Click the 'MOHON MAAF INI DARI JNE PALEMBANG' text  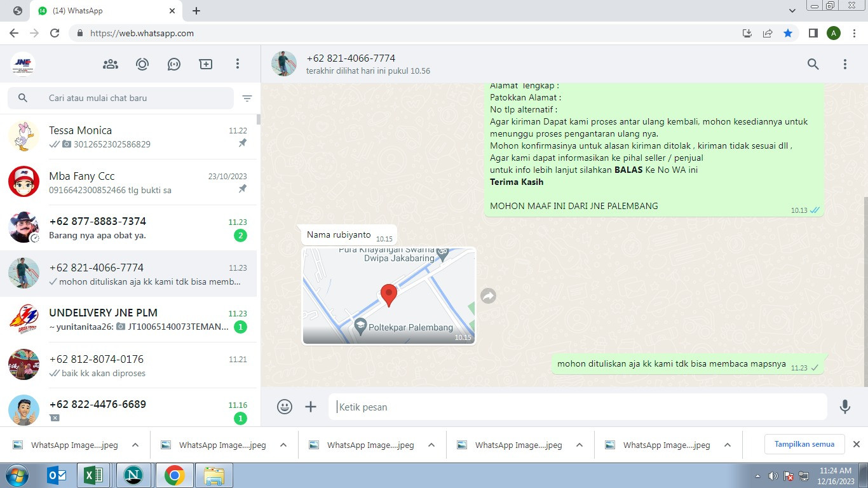click(574, 206)
